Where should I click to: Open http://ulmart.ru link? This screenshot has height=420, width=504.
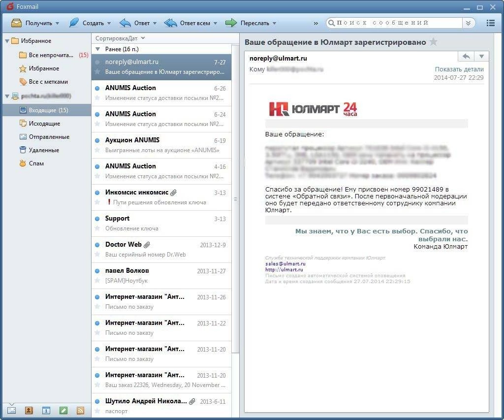click(x=284, y=269)
